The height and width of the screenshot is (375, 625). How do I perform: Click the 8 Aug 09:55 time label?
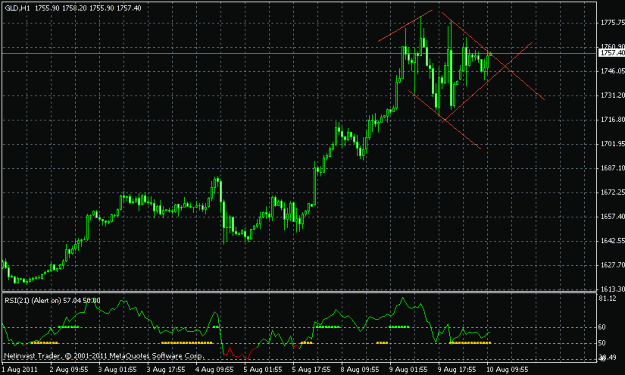360,369
